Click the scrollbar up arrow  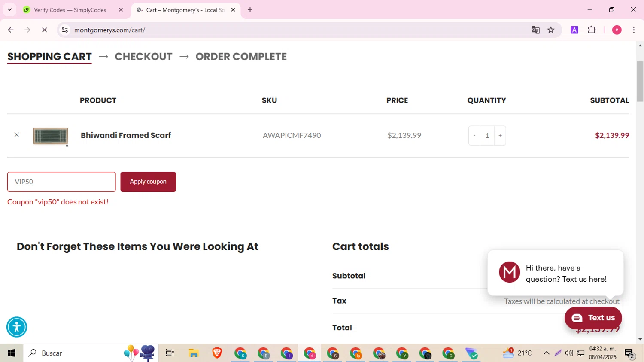point(640,45)
